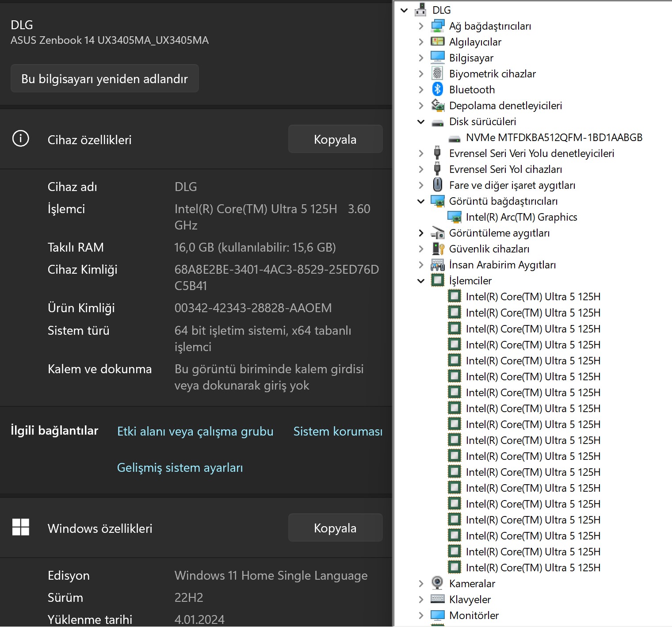The image size is (672, 627).
Task: Expand the Ağ bağdaştırıcıları category
Action: pos(421,26)
